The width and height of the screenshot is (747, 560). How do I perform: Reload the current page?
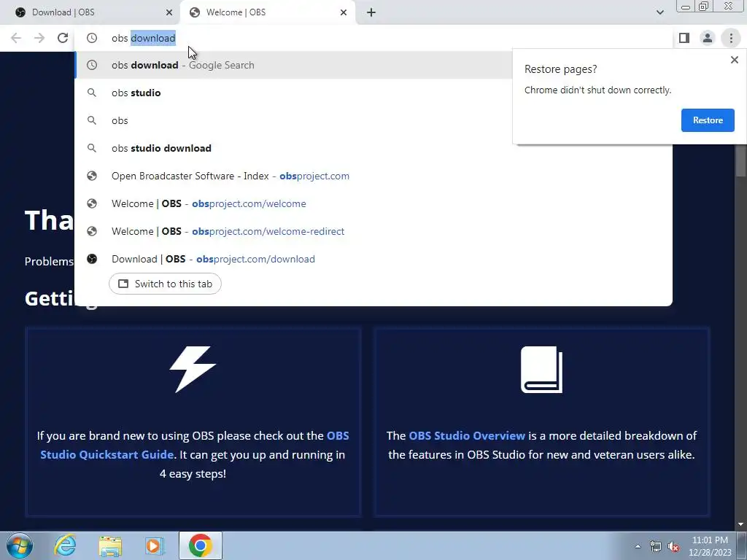click(63, 38)
